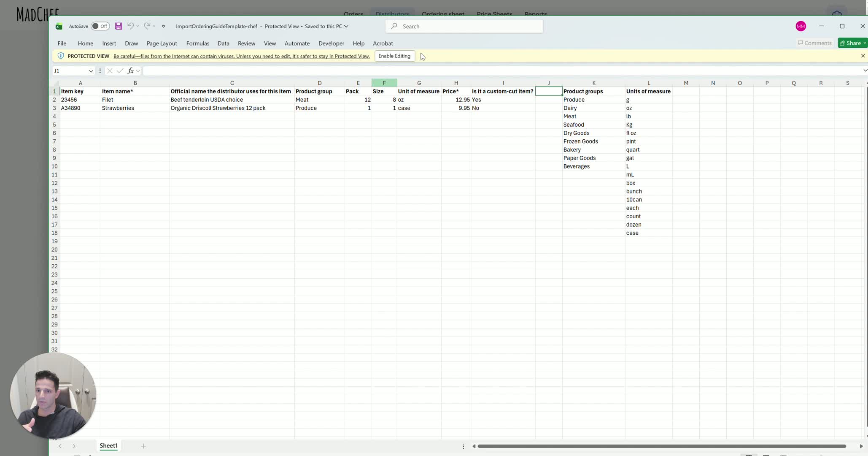Open the Developer ribbon tab
Image resolution: width=868 pixels, height=456 pixels.
pos(331,43)
